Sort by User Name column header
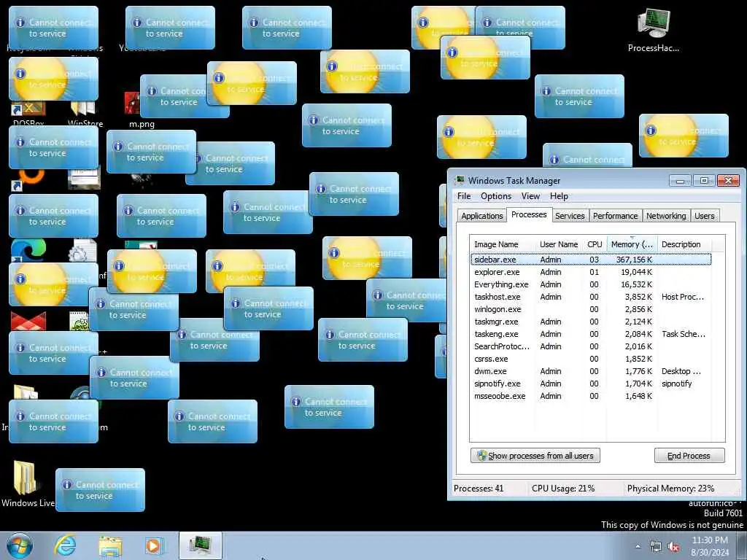This screenshot has width=747, height=560. click(560, 244)
